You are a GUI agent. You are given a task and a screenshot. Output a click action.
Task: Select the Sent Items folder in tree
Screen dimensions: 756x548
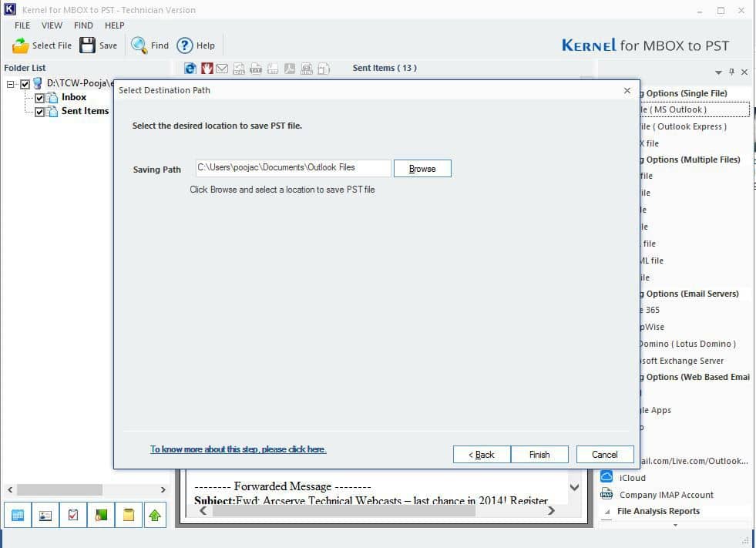(85, 111)
